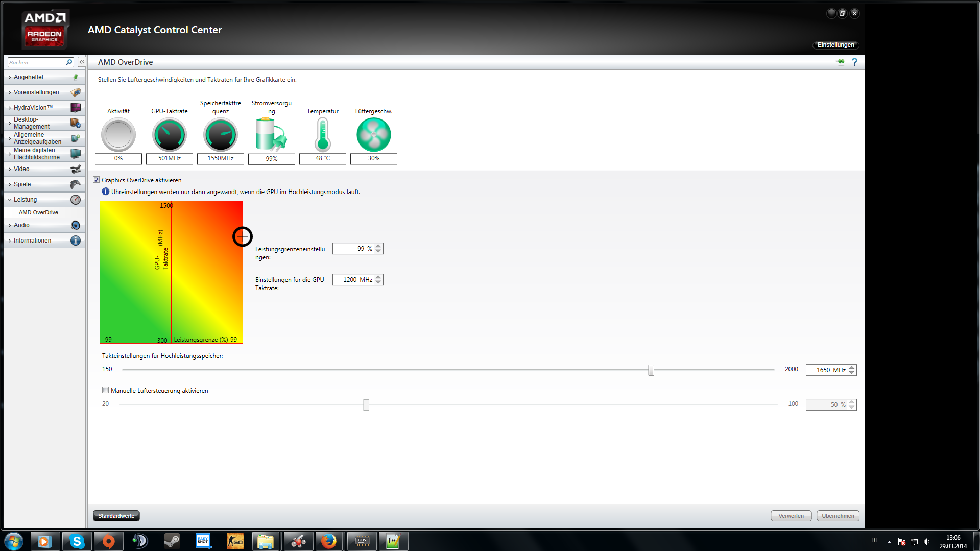Open the Voreinstellungen menu label
The width and height of the screenshot is (980, 551).
click(x=36, y=92)
